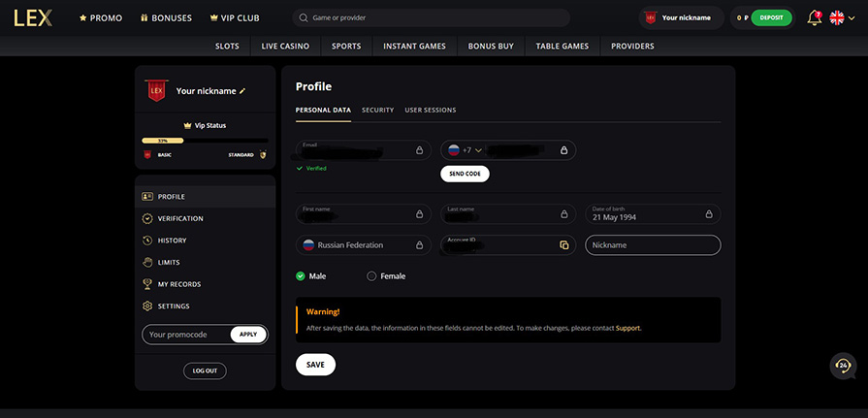The width and height of the screenshot is (868, 418).
Task: Expand the language selector chevron
Action: (852, 18)
